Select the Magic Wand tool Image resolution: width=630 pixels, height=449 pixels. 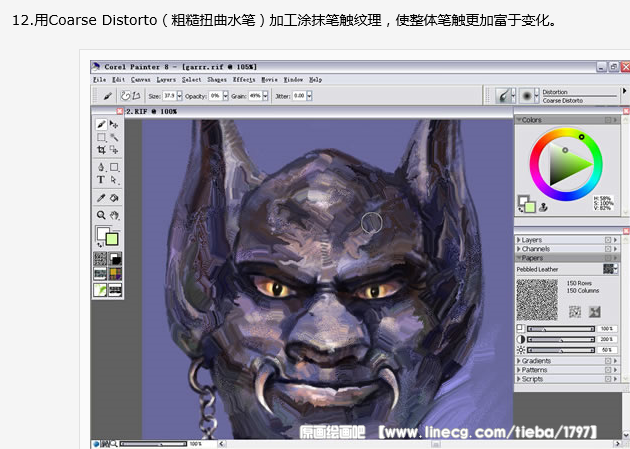pos(114,137)
